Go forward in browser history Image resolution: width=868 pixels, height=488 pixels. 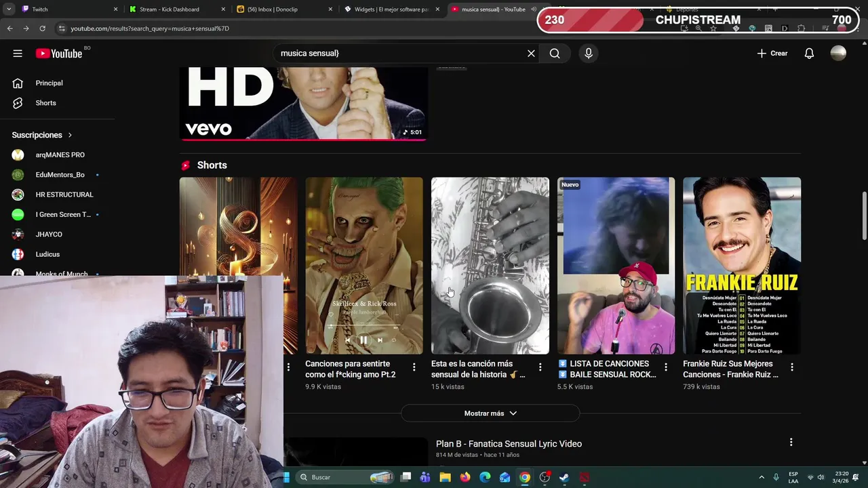(x=26, y=28)
